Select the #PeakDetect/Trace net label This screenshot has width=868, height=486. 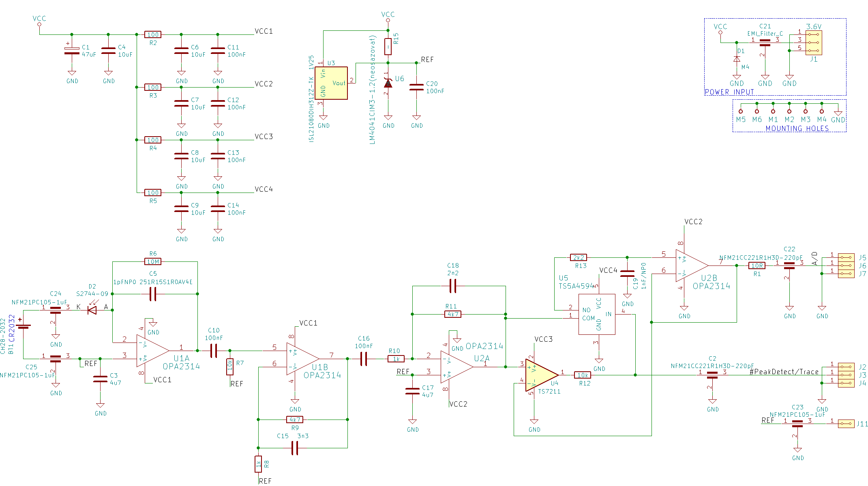click(784, 372)
